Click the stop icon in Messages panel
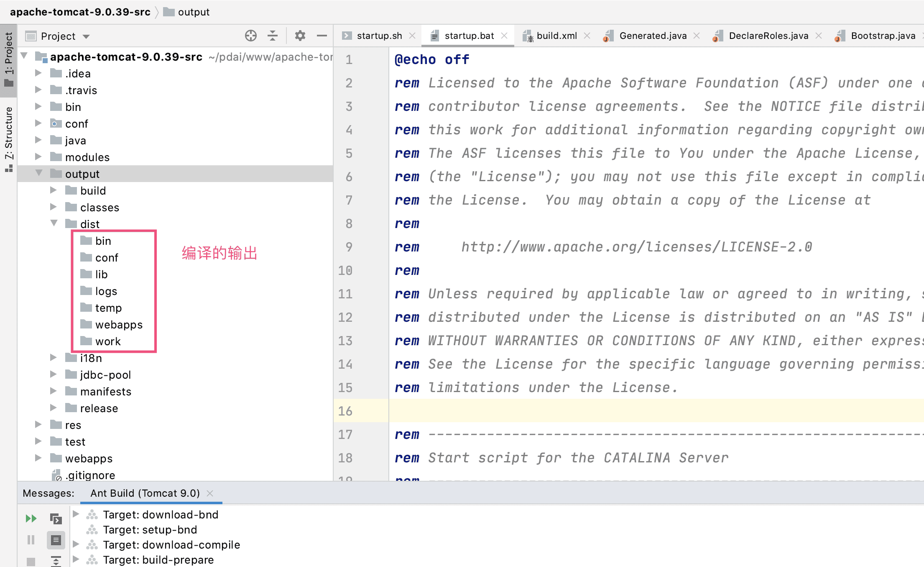 [x=31, y=561]
